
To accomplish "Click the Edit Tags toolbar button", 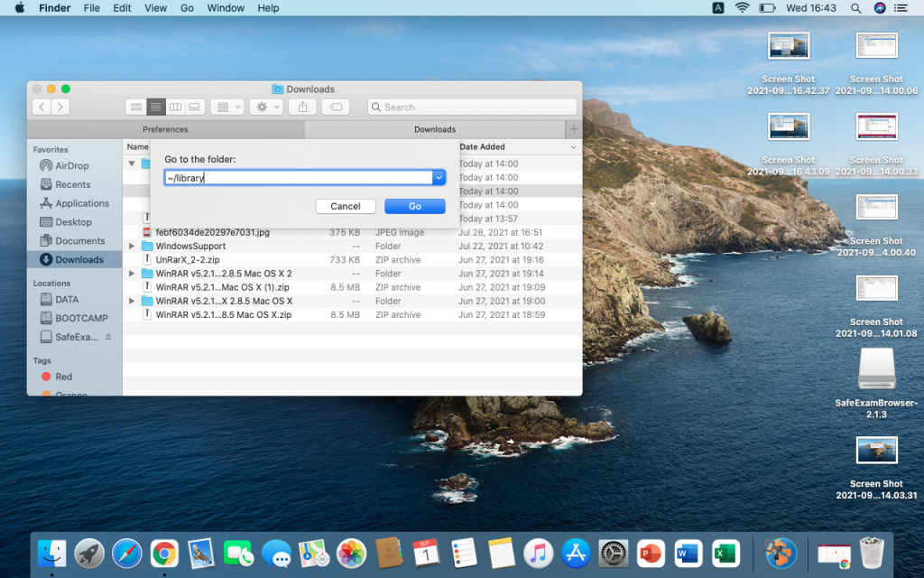I will coord(335,107).
